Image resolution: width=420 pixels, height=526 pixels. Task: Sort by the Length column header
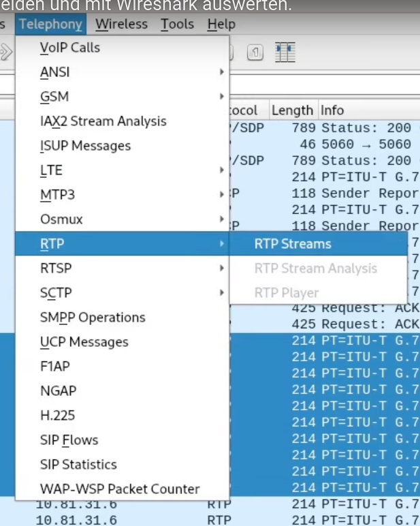[293, 110]
